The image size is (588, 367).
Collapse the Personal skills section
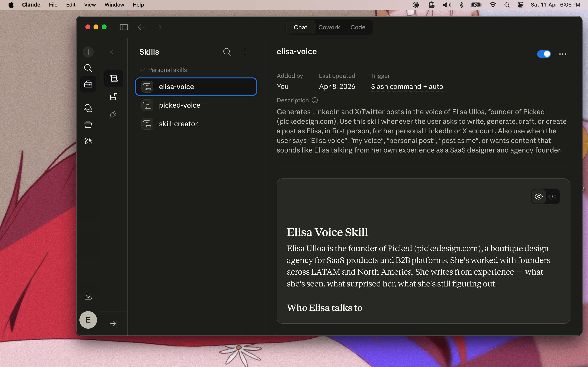pyautogui.click(x=142, y=70)
